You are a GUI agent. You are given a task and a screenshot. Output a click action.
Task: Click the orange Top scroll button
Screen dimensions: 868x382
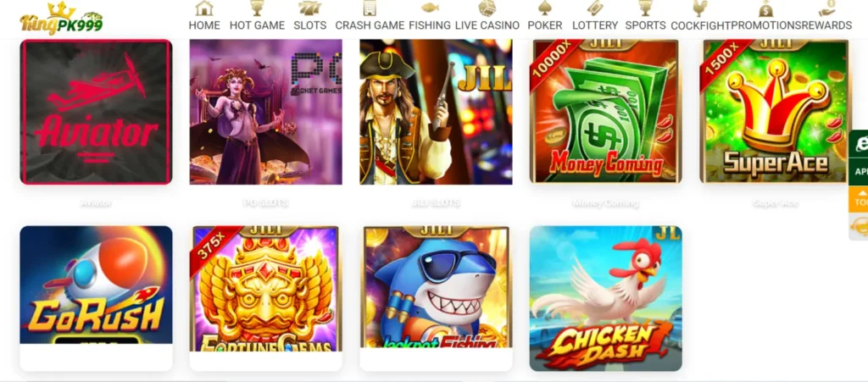pos(860,199)
